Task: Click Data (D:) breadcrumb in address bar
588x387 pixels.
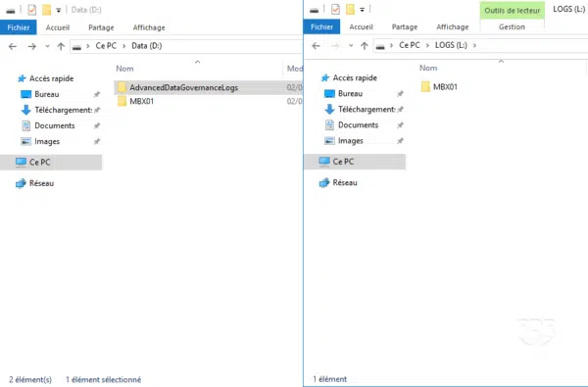Action: (147, 46)
